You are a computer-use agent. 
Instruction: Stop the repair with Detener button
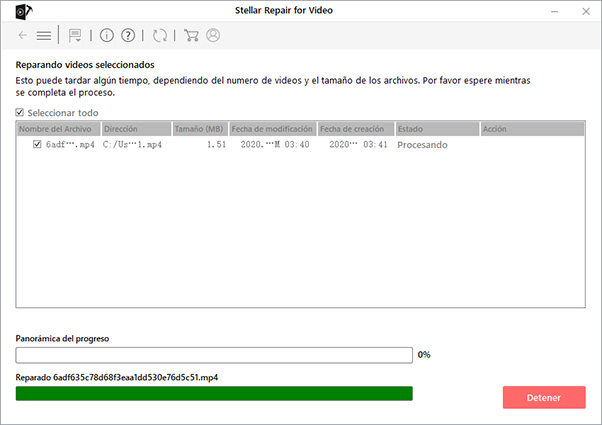tap(544, 397)
